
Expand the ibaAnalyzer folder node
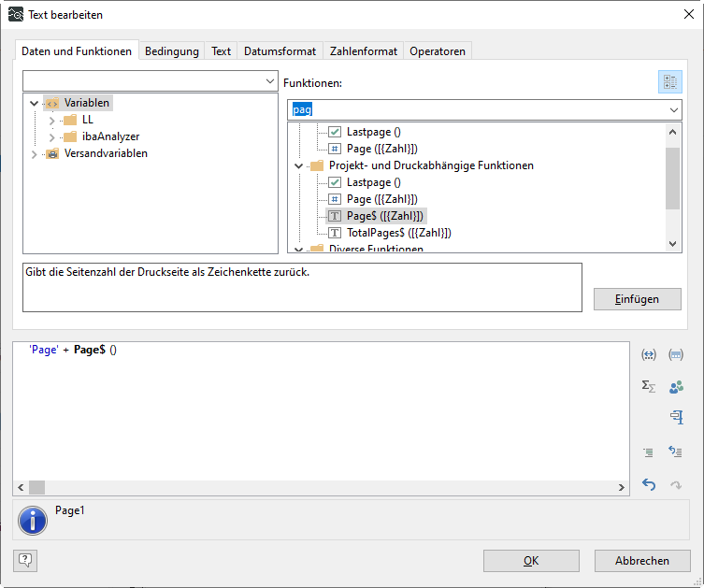tap(51, 136)
